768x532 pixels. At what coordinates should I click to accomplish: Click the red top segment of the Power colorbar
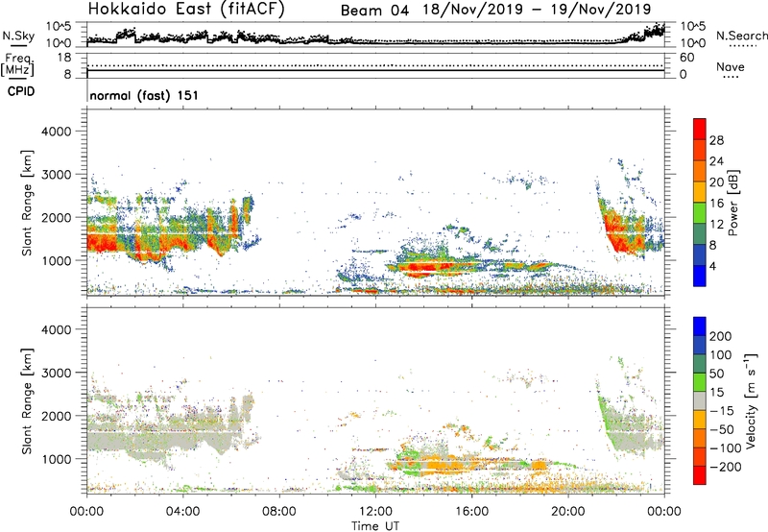(700, 128)
